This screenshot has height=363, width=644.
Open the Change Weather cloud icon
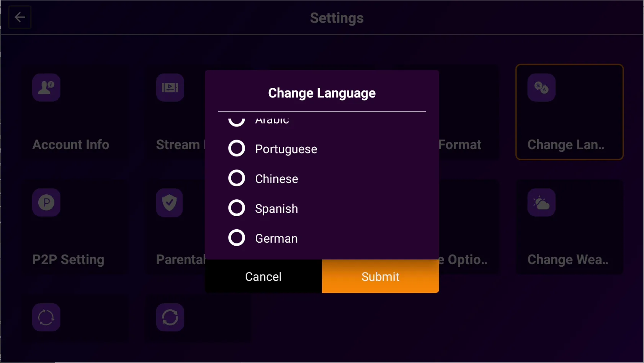coord(541,202)
